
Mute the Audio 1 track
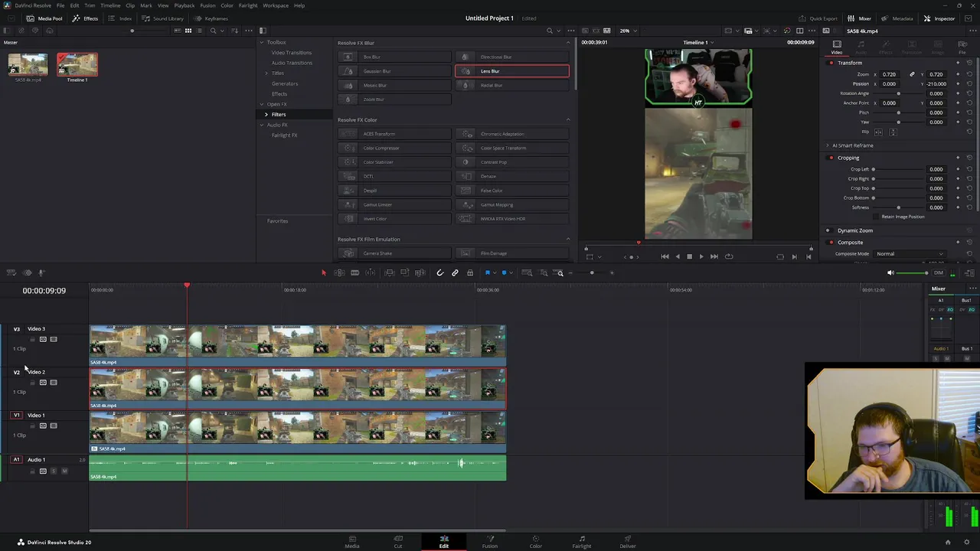point(64,471)
